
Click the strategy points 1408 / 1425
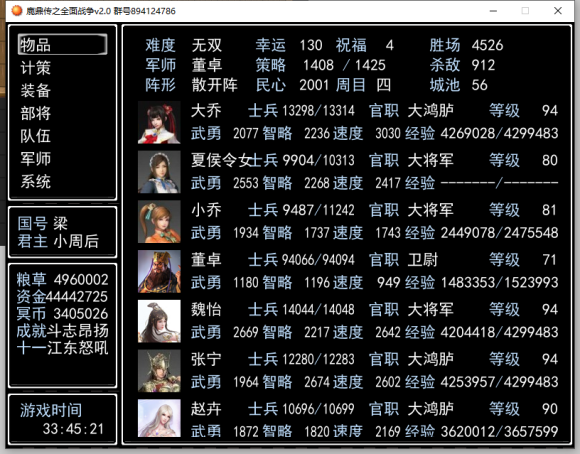344,65
